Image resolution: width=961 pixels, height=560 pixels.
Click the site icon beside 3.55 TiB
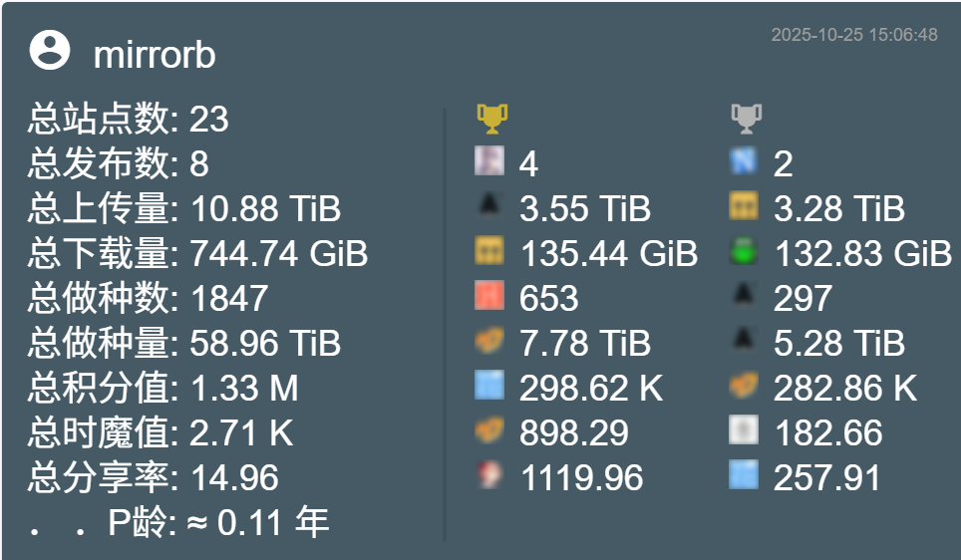489,206
